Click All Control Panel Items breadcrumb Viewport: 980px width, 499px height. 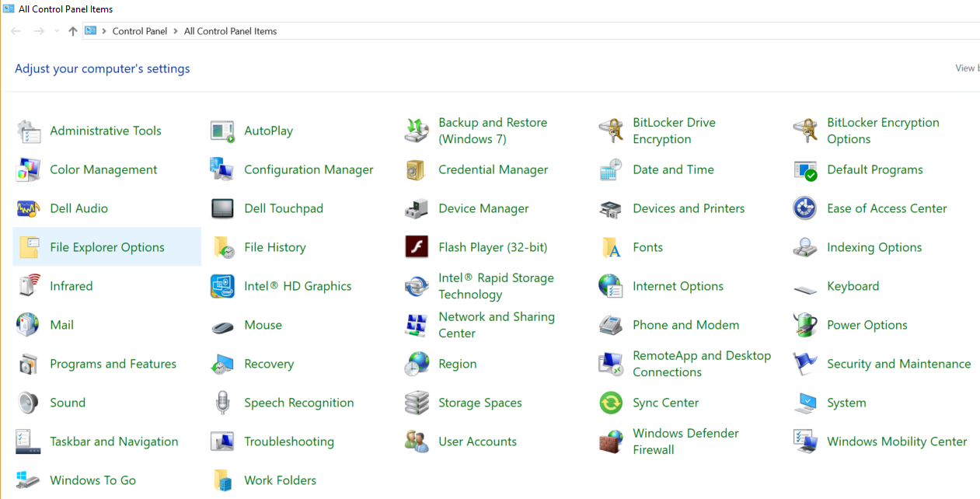pyautogui.click(x=230, y=31)
